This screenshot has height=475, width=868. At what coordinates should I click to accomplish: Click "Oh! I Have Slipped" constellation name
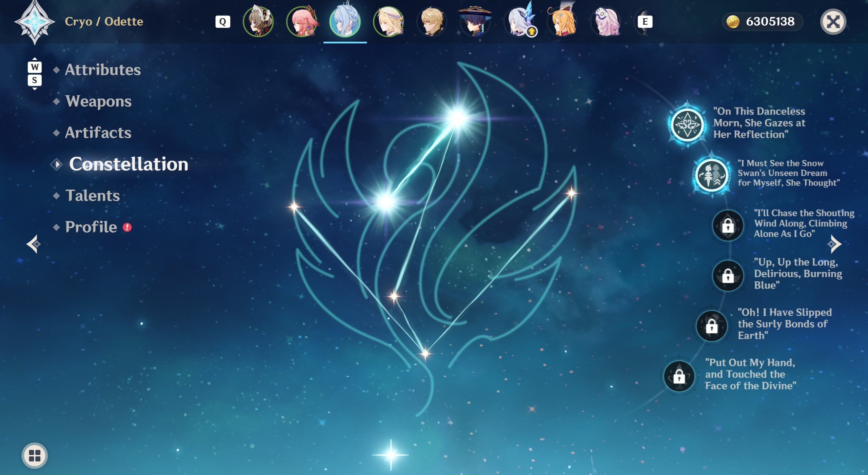785,324
